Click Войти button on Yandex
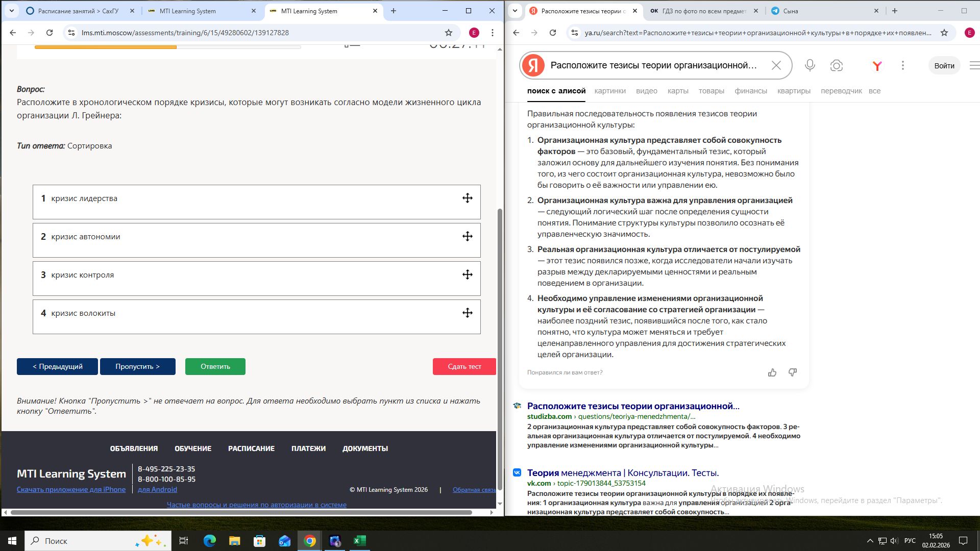The width and height of the screenshot is (980, 551). point(944,65)
